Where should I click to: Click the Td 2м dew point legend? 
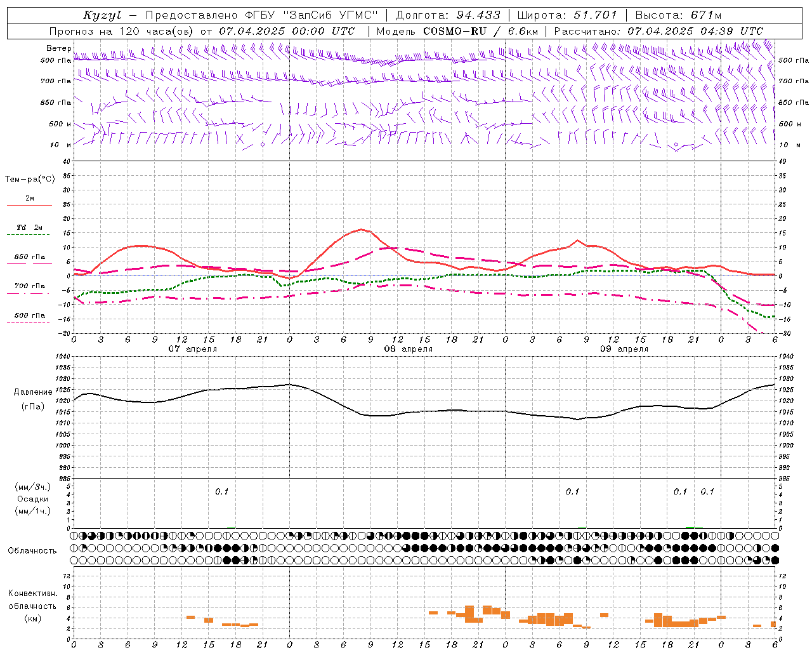[x=29, y=230]
